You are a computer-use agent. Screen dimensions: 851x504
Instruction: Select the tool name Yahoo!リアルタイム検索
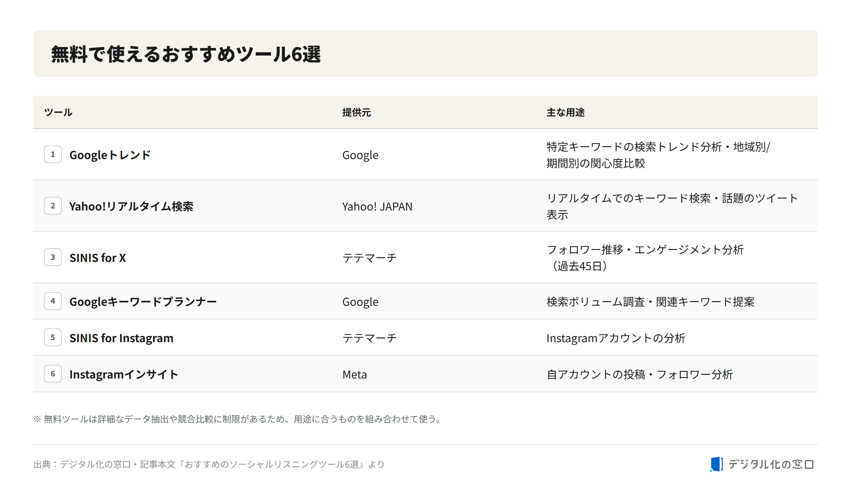coord(131,206)
